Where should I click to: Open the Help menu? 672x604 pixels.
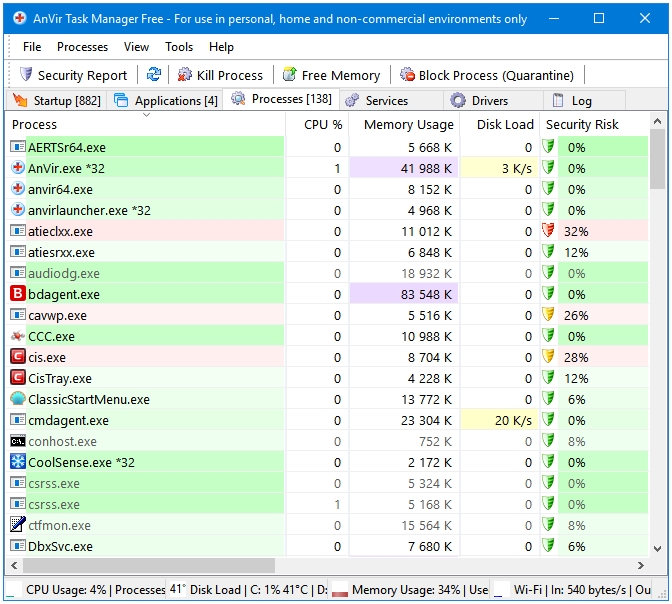[x=221, y=47]
